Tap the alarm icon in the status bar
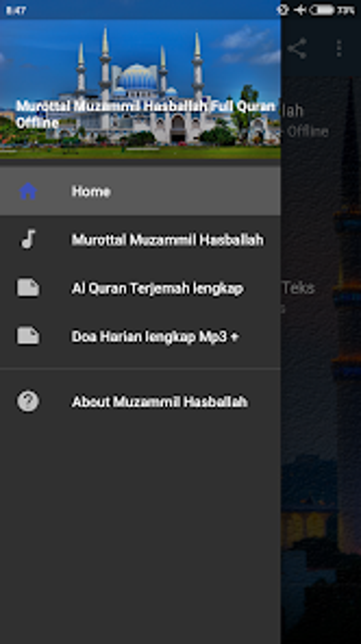Screen dimensions: 361x644 pyautogui.click(x=282, y=10)
